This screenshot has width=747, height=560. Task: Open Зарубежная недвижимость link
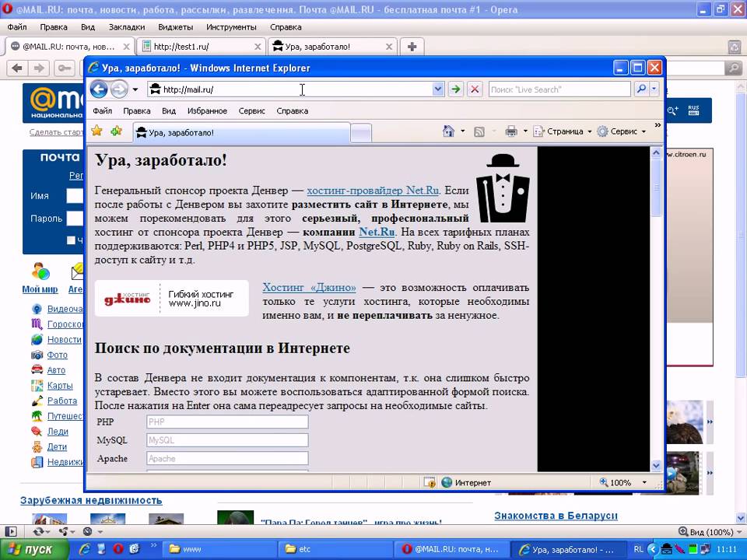point(91,500)
